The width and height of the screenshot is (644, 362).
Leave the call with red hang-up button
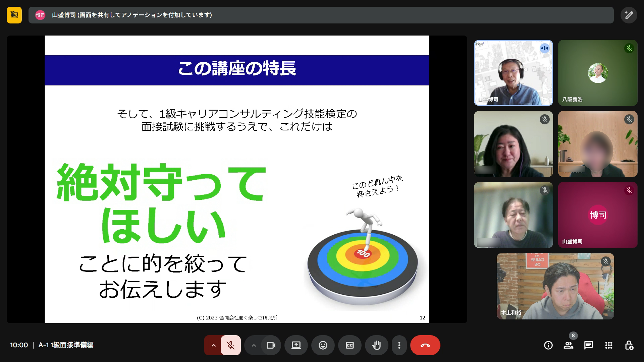point(425,345)
